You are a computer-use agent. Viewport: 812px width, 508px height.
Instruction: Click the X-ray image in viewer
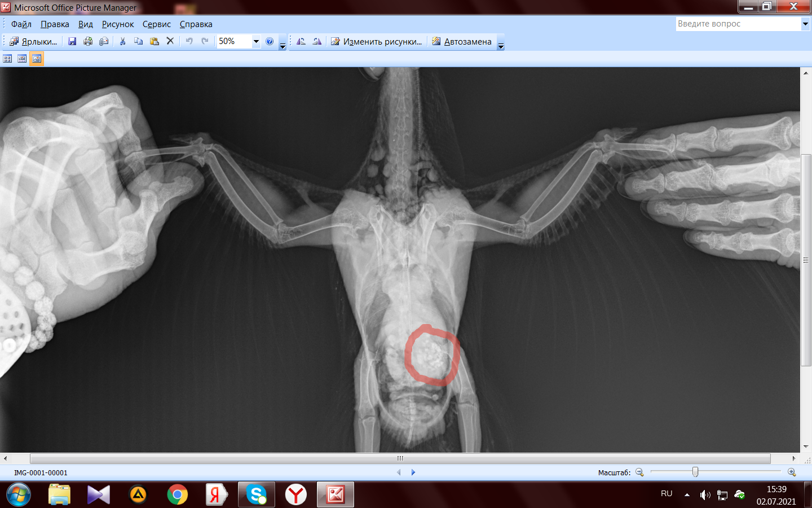(400, 260)
